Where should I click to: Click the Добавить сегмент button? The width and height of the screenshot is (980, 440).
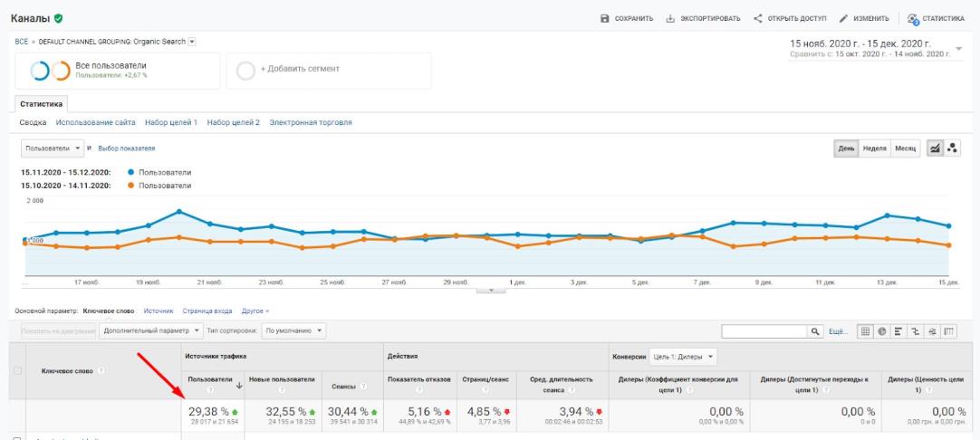(329, 71)
